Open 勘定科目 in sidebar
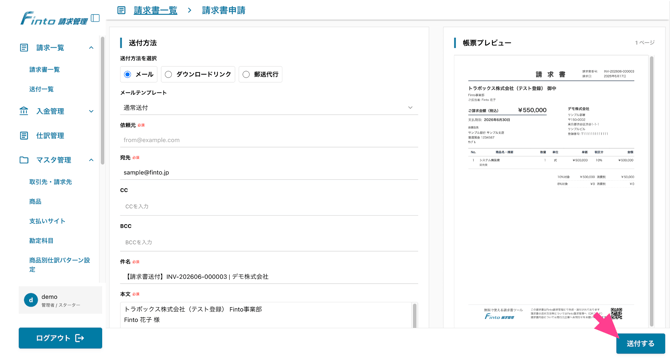 pos(41,241)
